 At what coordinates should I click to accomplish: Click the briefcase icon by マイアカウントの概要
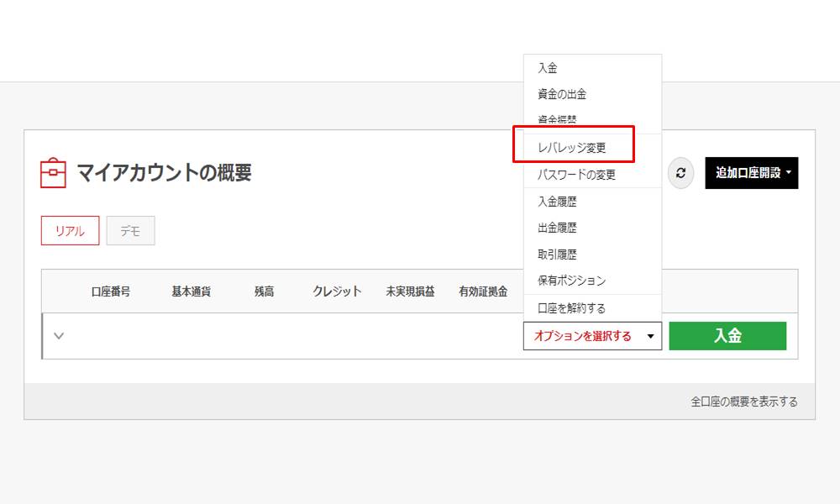(x=53, y=173)
